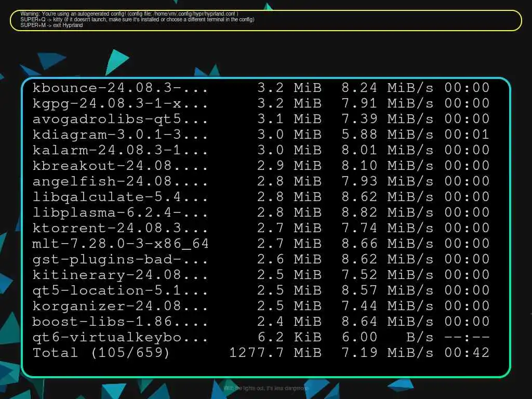The image size is (532, 399).
Task: Click the --:-- time placeholder
Action: pos(467,337)
